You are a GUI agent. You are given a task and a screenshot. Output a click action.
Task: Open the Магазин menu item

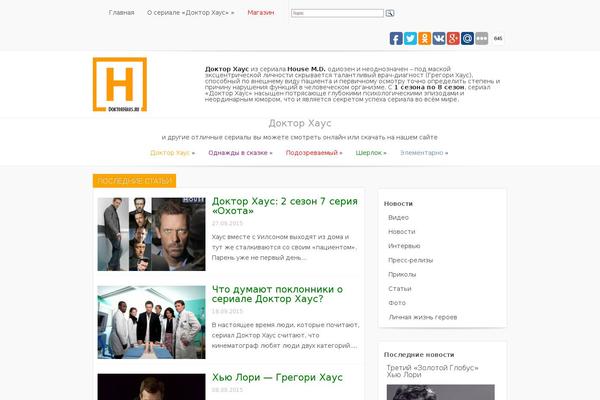[261, 13]
